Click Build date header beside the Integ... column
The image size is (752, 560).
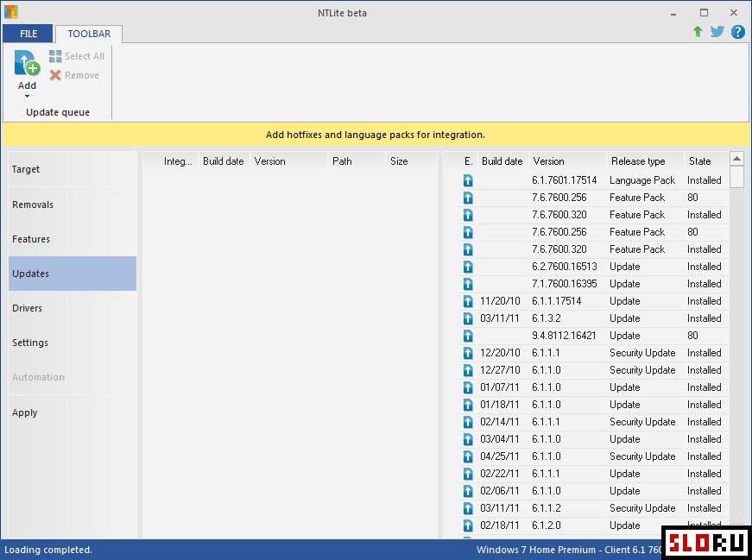click(224, 161)
